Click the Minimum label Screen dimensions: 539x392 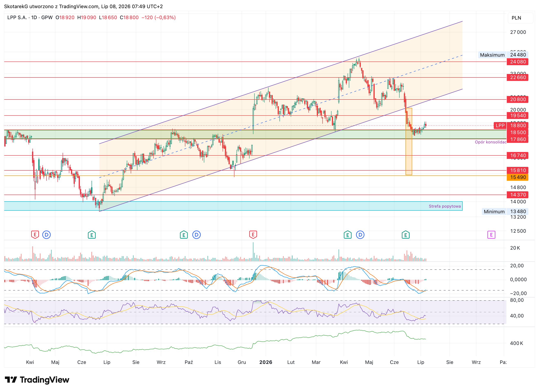(x=494, y=211)
